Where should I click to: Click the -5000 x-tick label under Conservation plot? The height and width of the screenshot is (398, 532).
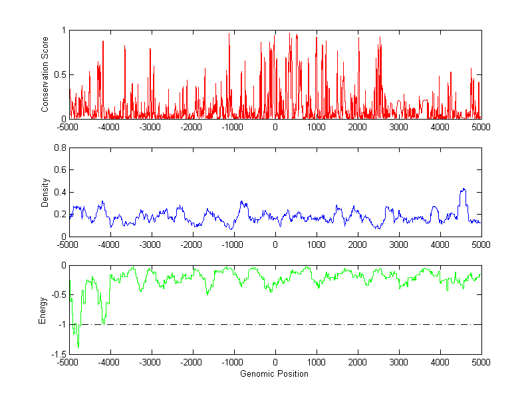point(68,127)
